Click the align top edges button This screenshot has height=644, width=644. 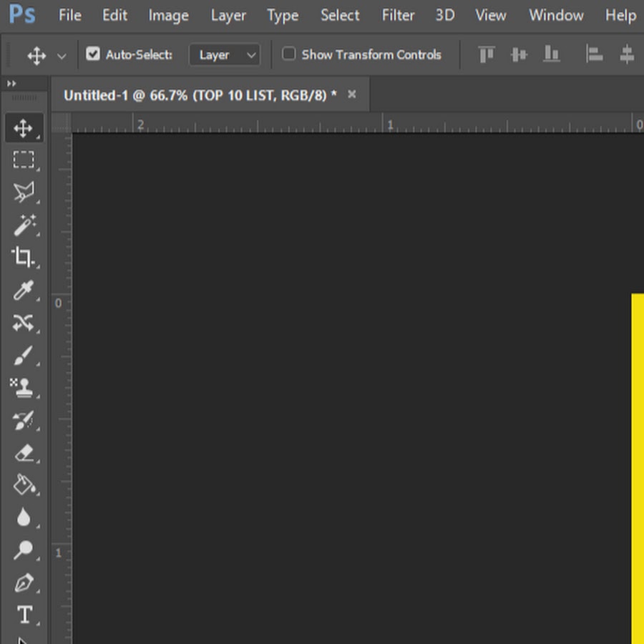487,54
